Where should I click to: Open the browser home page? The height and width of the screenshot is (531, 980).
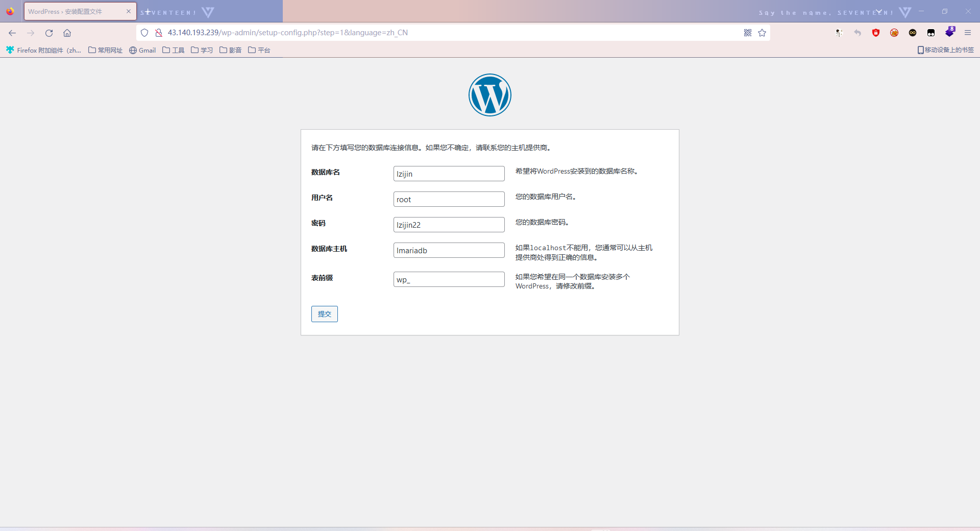coord(67,33)
